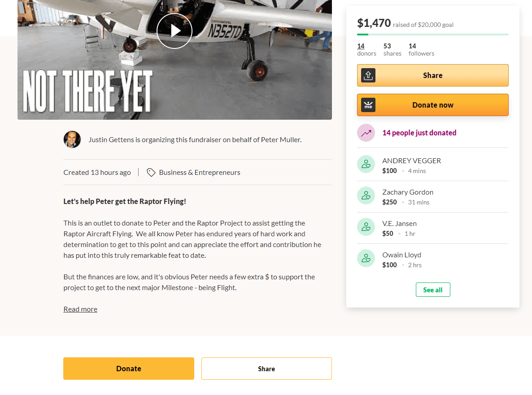Open the Business & Entrepreneurs category
The width and height of the screenshot is (532, 395).
[200, 173]
